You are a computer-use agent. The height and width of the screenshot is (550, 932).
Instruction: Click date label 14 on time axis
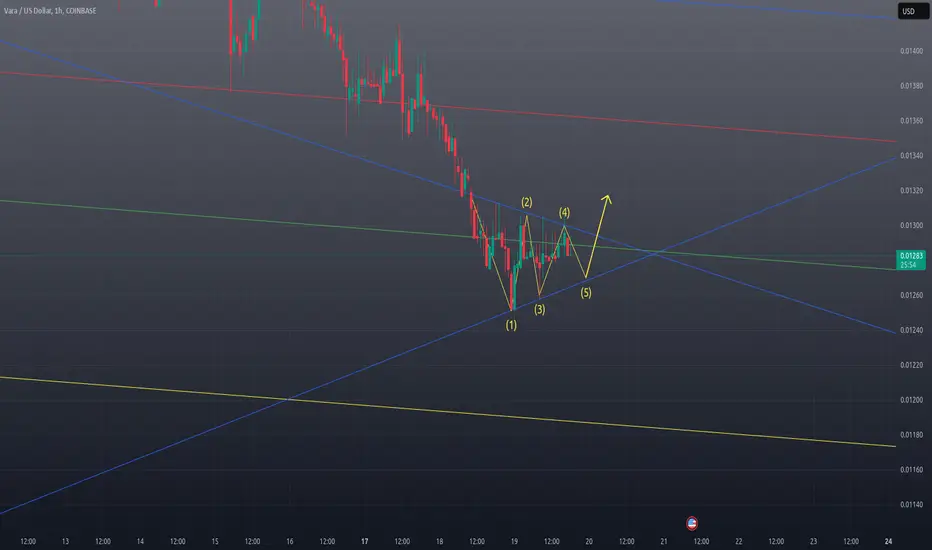[x=140, y=542]
